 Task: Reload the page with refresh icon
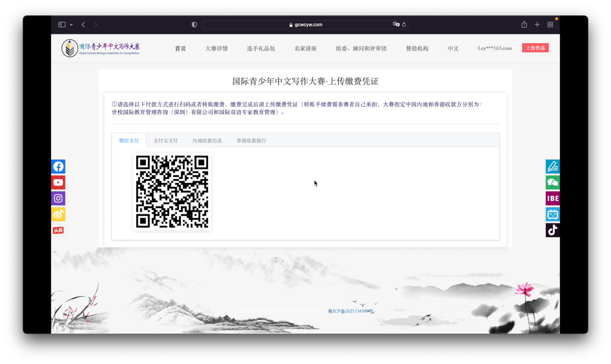tap(404, 24)
